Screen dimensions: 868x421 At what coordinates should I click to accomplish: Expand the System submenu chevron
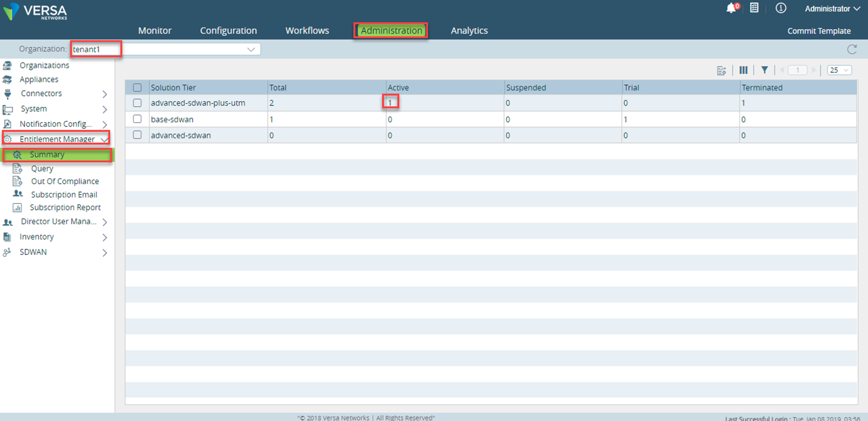105,109
